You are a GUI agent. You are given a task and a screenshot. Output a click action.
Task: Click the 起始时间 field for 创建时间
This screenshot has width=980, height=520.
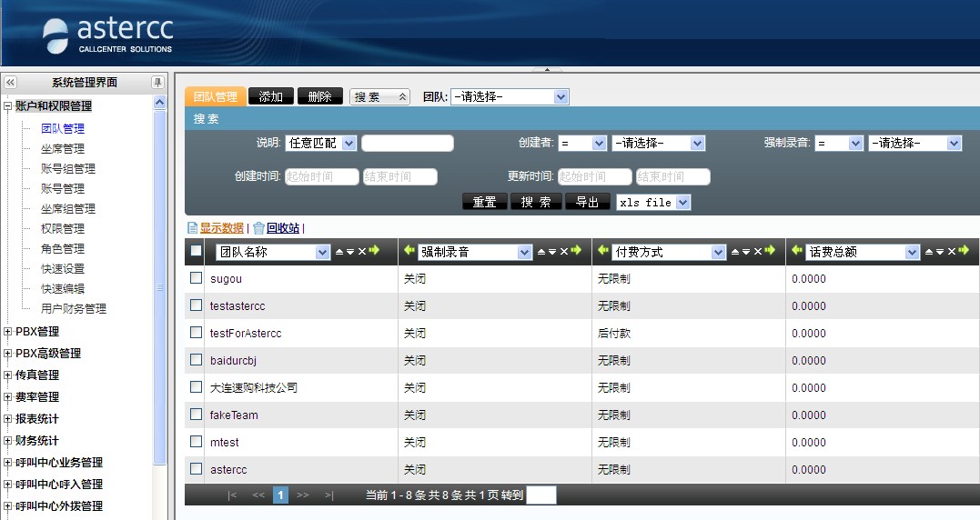pyautogui.click(x=321, y=177)
